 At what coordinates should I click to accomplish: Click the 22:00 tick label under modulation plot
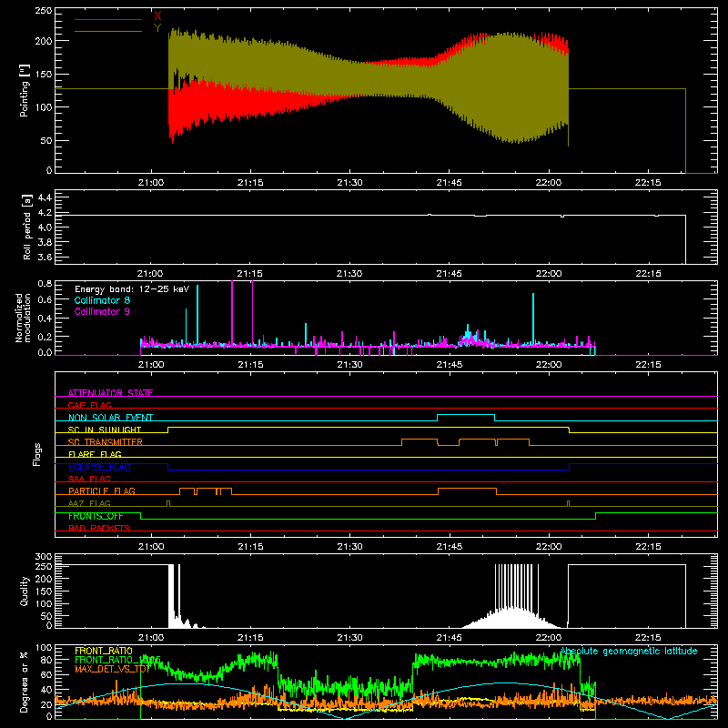pyautogui.click(x=549, y=365)
